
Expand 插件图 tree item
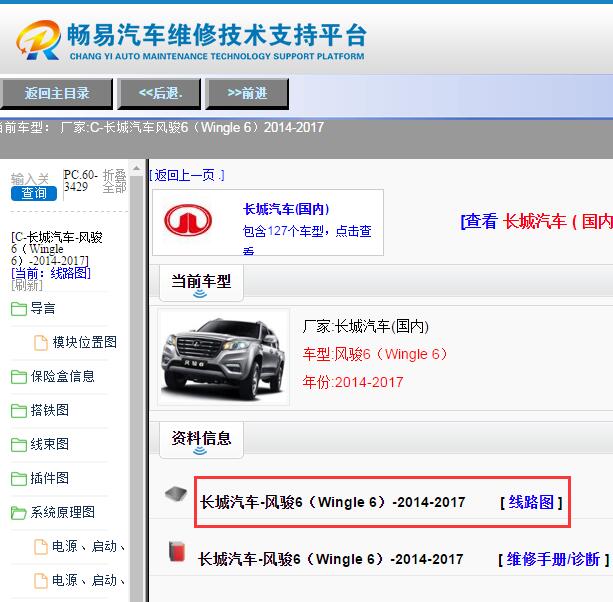50,478
